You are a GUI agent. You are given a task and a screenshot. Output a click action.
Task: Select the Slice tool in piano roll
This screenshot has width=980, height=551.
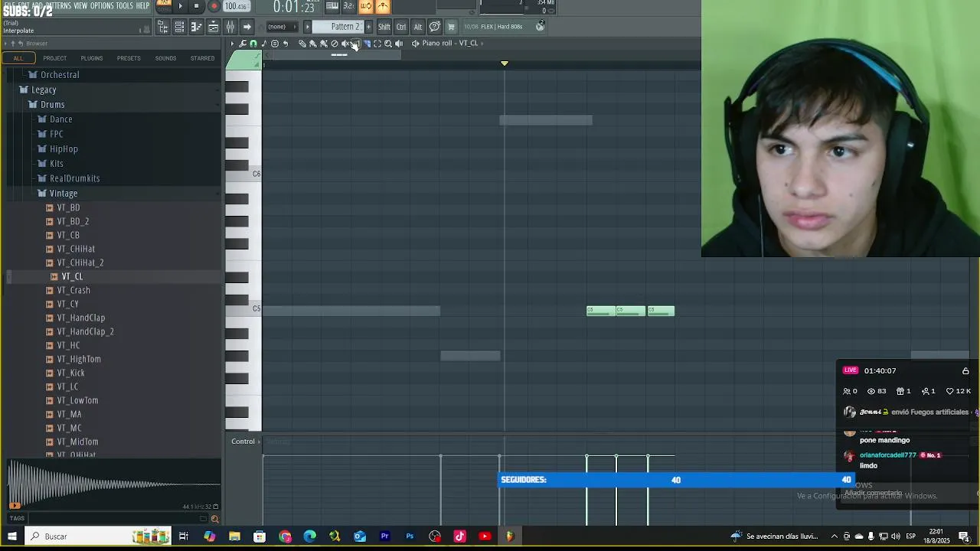pyautogui.click(x=356, y=44)
